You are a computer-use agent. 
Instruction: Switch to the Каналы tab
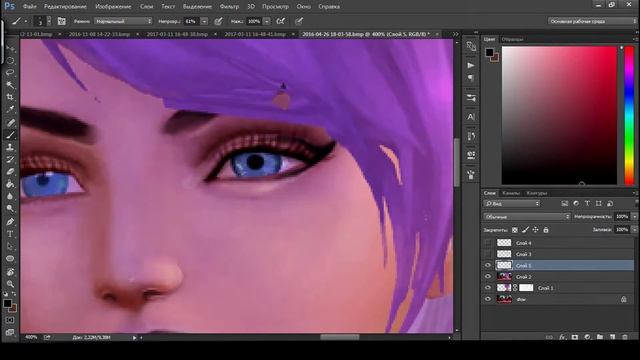[511, 193]
